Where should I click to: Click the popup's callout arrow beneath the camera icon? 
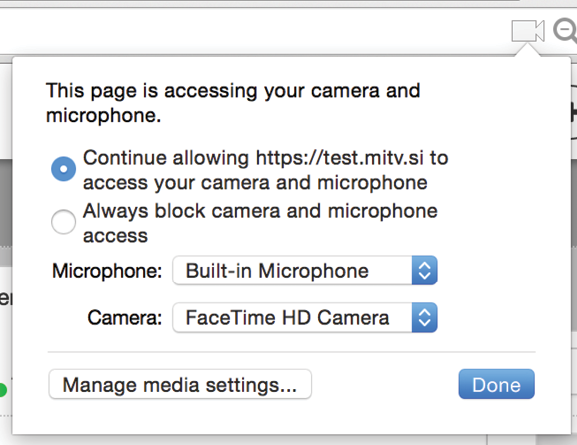528,50
